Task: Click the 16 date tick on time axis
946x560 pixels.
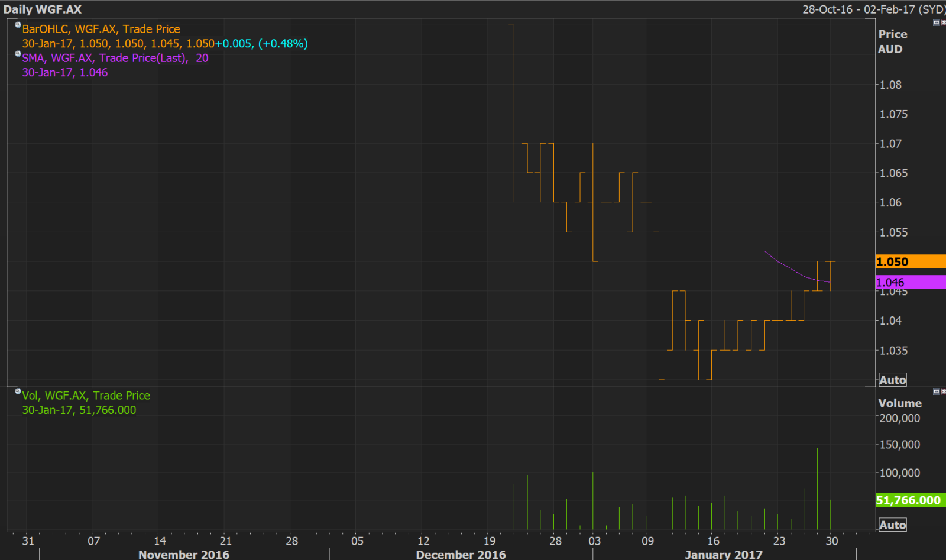Action: pyautogui.click(x=713, y=541)
